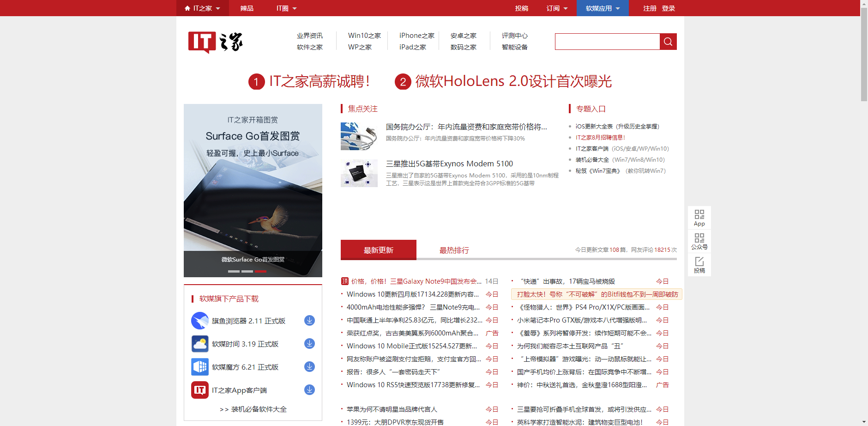The image size is (868, 426).
Task: Click the IT之家 App red icon
Action: 200,390
